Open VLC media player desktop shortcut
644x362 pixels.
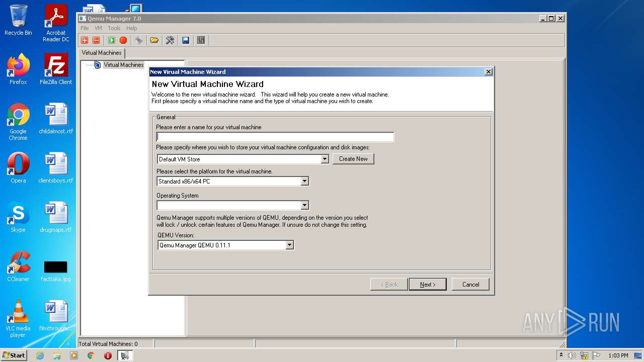[x=18, y=319]
